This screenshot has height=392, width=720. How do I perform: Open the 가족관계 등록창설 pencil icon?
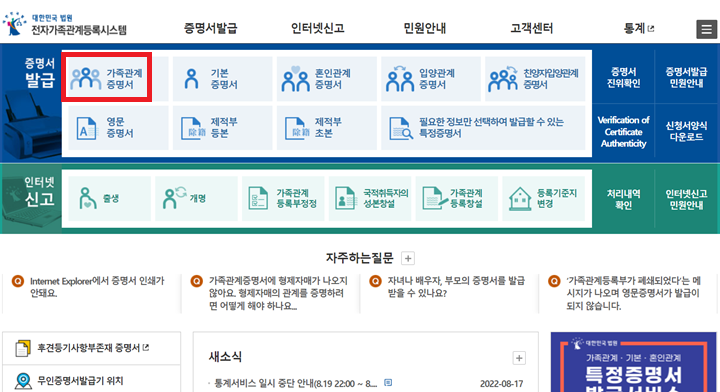click(x=434, y=198)
